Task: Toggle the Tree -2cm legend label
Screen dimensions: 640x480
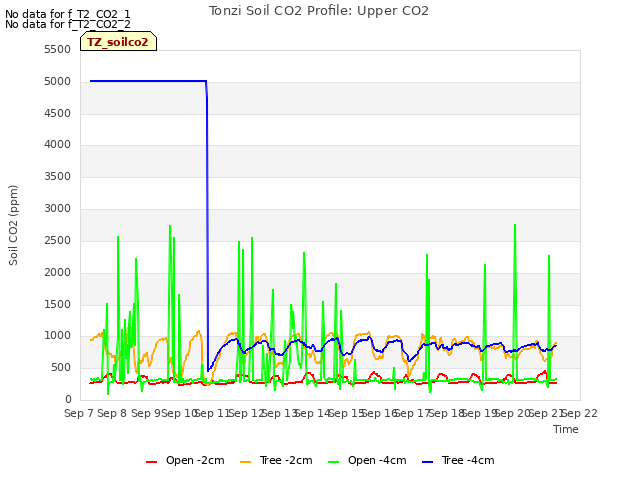Action: point(286,460)
